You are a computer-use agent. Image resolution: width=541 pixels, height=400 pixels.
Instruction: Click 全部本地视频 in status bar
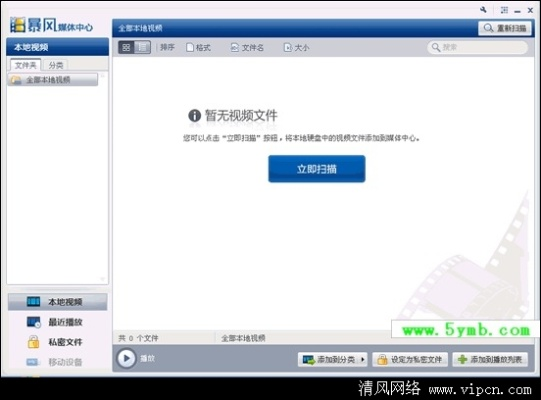tap(243, 338)
